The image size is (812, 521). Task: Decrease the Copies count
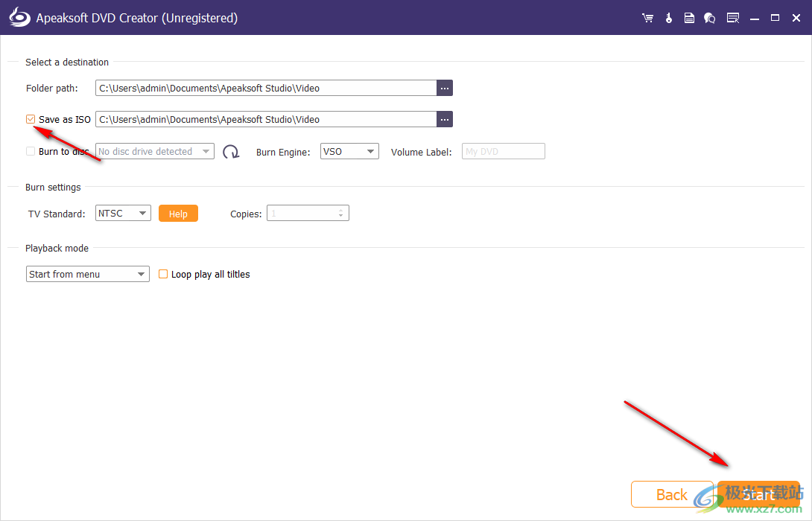coord(340,216)
